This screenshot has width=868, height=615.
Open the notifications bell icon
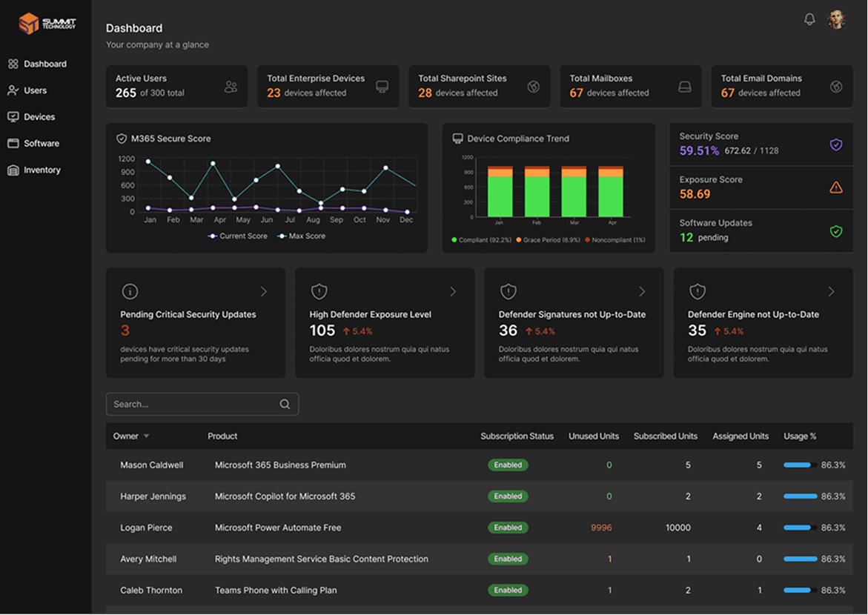pos(809,20)
